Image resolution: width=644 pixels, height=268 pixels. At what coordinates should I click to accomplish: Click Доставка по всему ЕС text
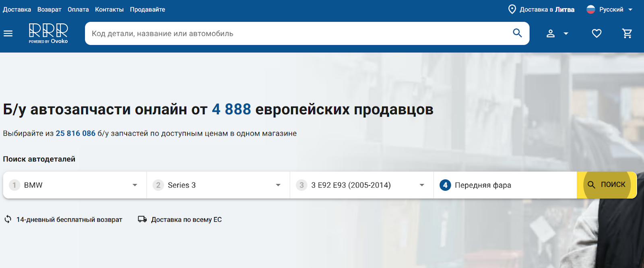(x=186, y=220)
